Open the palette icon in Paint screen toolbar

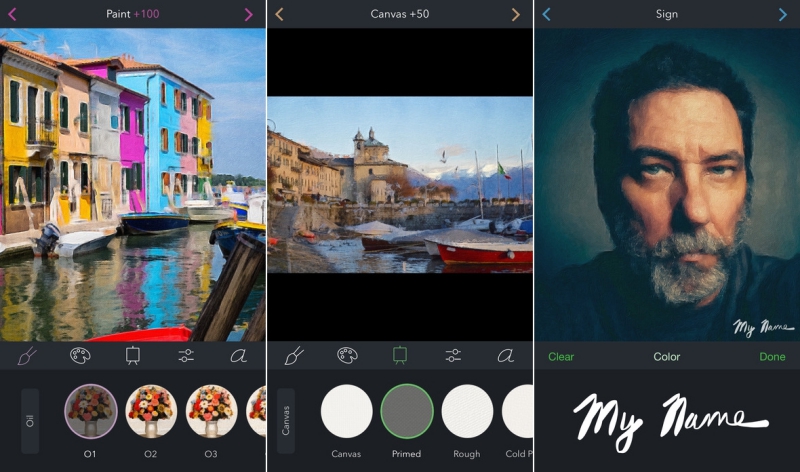tap(80, 355)
